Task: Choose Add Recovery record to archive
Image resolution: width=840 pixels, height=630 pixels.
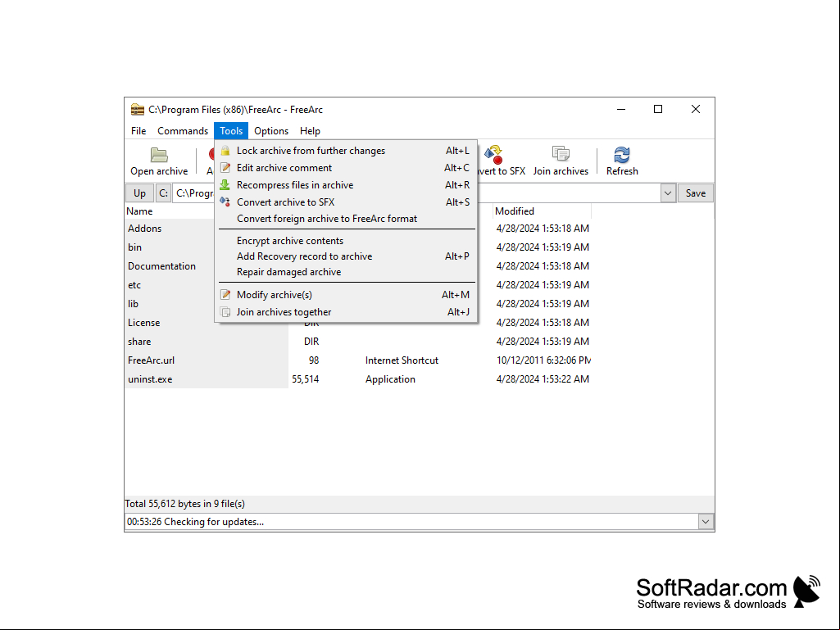Action: [346, 256]
